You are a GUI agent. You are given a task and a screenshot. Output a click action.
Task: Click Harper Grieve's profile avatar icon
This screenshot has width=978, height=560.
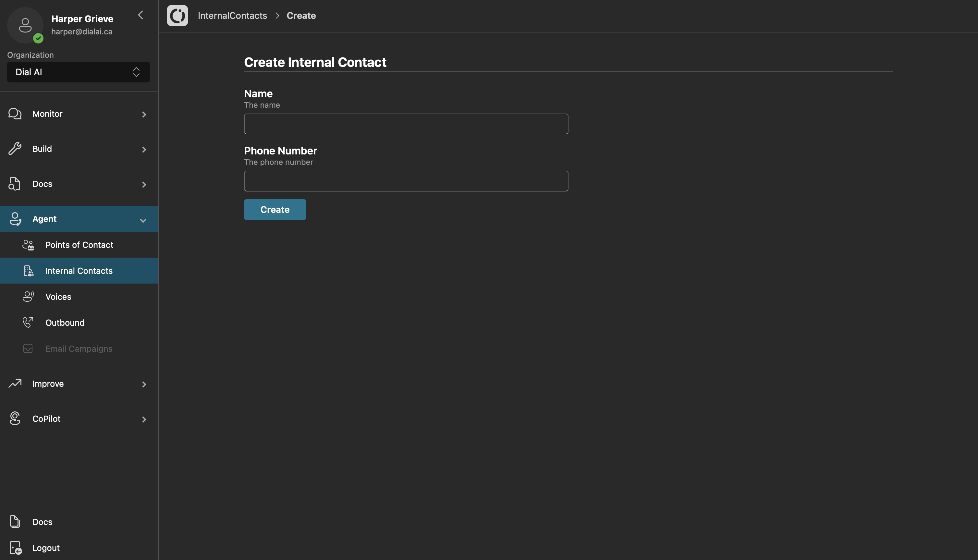(25, 25)
